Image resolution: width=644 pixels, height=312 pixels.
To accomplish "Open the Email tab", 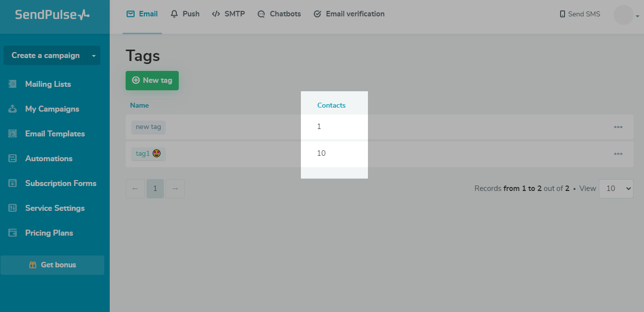I will click(142, 14).
